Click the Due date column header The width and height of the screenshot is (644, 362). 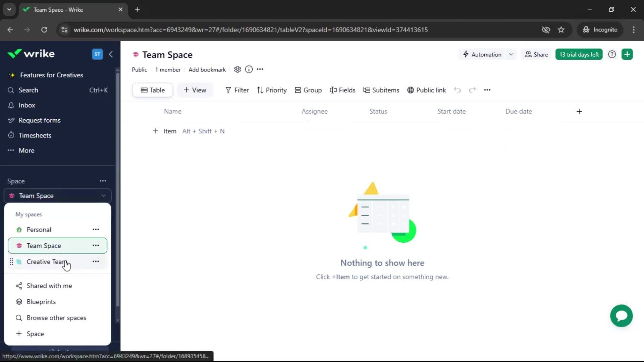click(x=519, y=112)
